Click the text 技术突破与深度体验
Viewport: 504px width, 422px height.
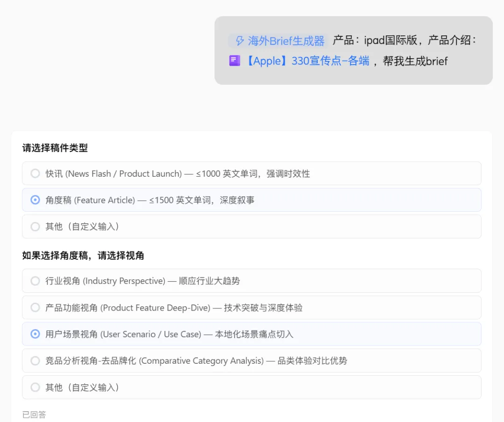point(263,308)
